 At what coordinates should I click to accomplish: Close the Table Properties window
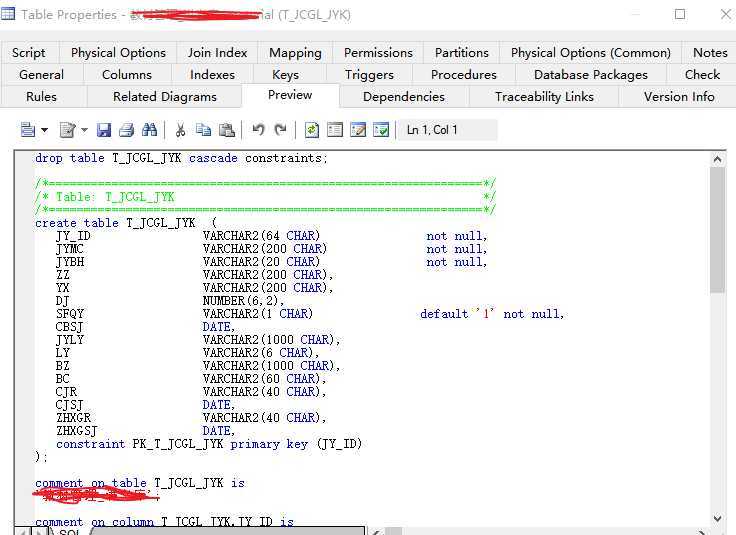[x=726, y=14]
